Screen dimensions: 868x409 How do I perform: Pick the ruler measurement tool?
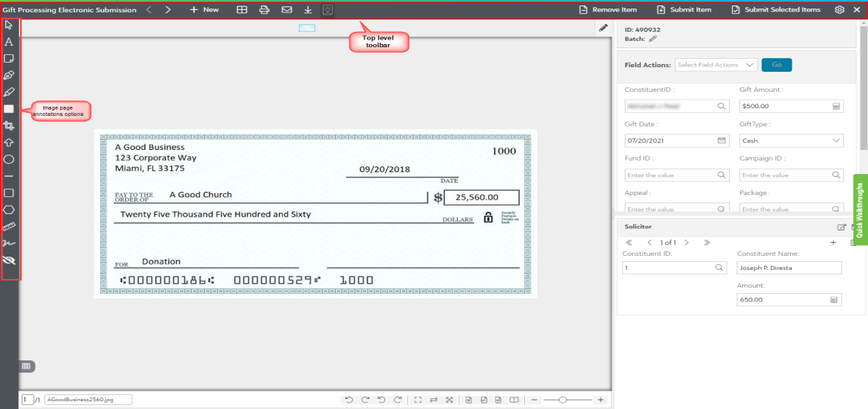coord(9,227)
